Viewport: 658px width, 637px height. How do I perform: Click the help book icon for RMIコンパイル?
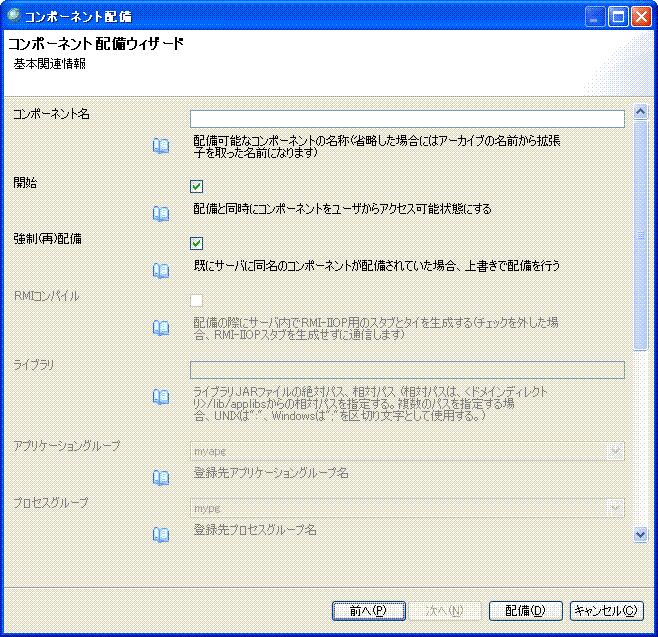click(160, 327)
